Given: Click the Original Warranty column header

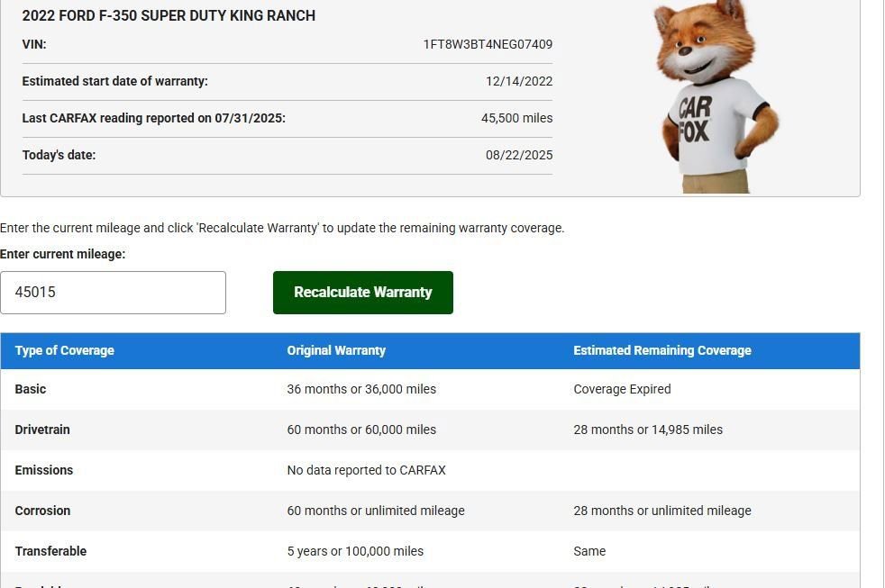Looking at the screenshot, I should point(336,350).
